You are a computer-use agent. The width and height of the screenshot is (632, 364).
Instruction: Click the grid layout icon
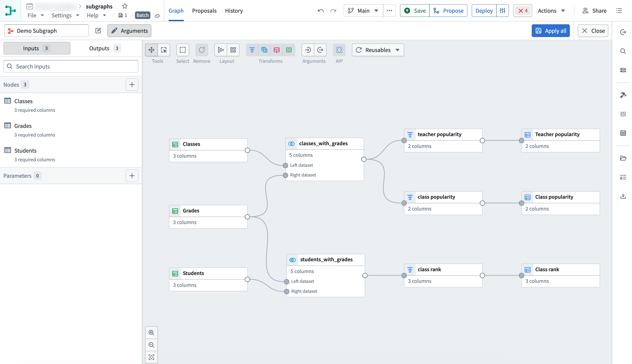(233, 50)
